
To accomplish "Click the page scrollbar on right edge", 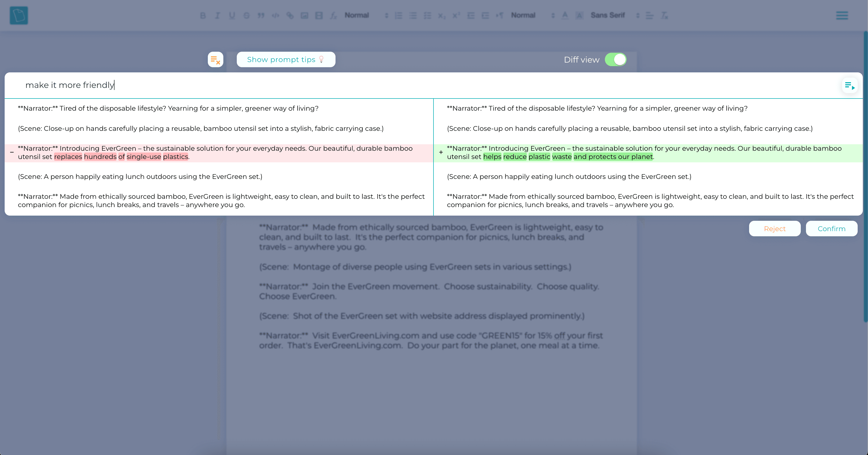I will 865,177.
